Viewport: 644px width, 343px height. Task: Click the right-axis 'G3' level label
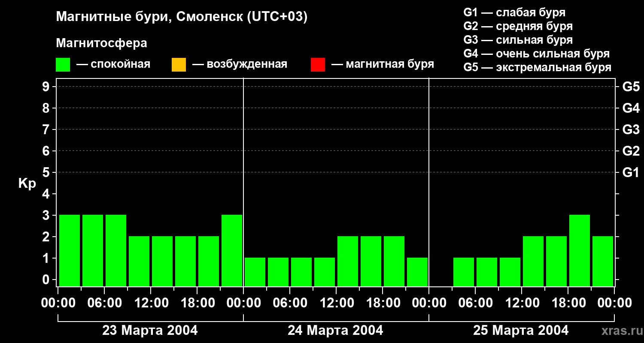631,129
